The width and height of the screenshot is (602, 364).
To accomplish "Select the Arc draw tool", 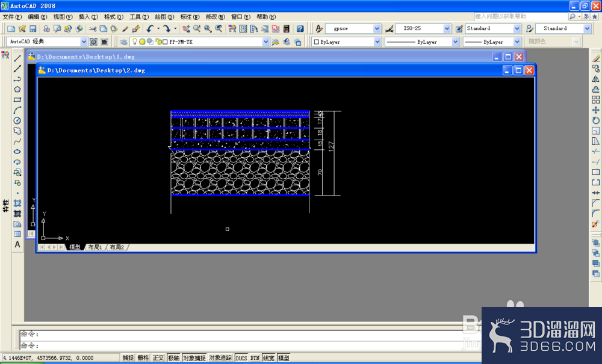I will (x=17, y=110).
